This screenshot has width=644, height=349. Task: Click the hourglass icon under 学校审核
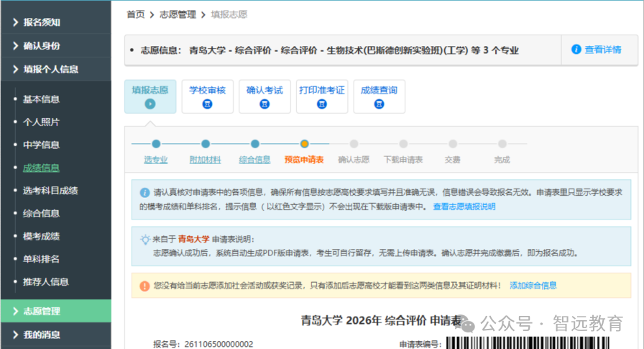coord(208,104)
